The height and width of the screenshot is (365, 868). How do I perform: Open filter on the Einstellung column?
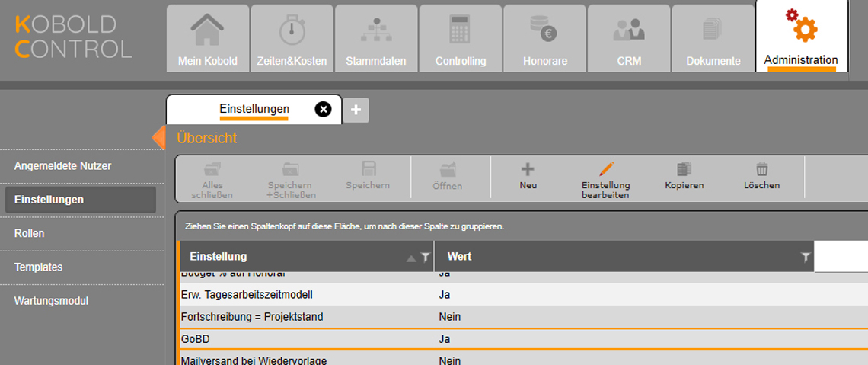(x=425, y=257)
